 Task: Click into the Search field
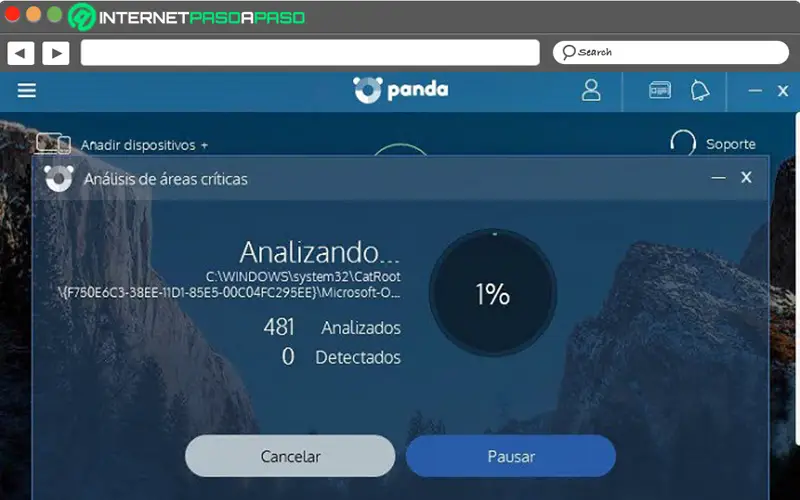670,53
